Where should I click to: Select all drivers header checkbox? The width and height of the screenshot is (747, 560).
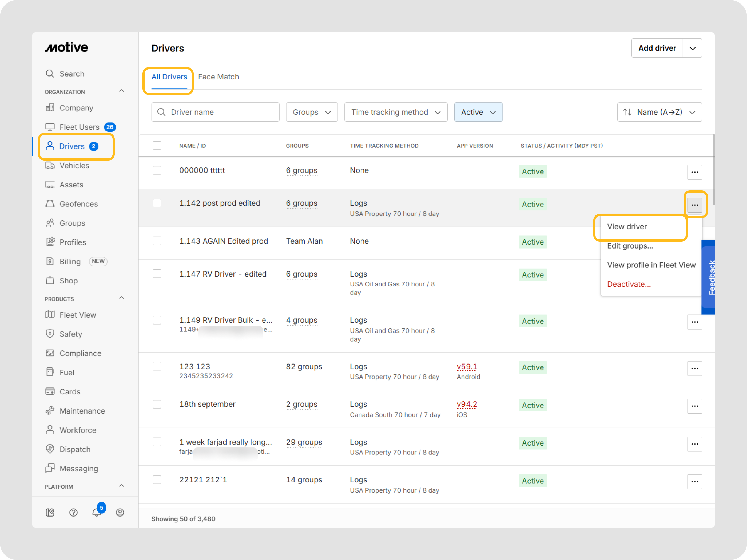(157, 146)
